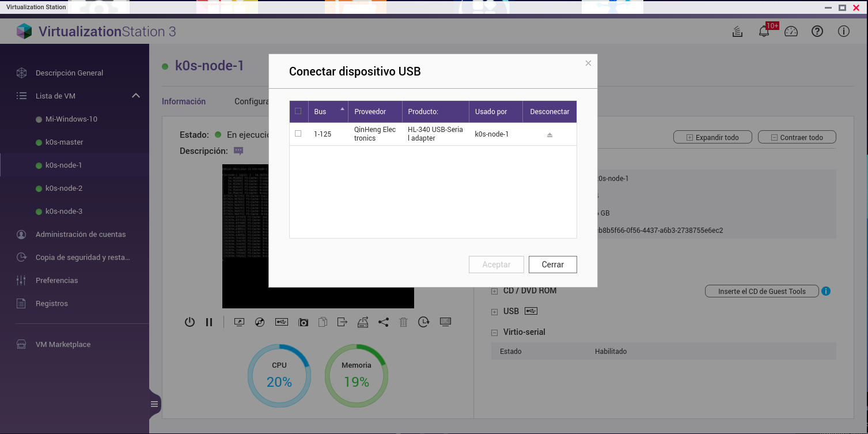This screenshot has width=868, height=434.
Task: Click the Usado por column header
Action: tap(495, 112)
